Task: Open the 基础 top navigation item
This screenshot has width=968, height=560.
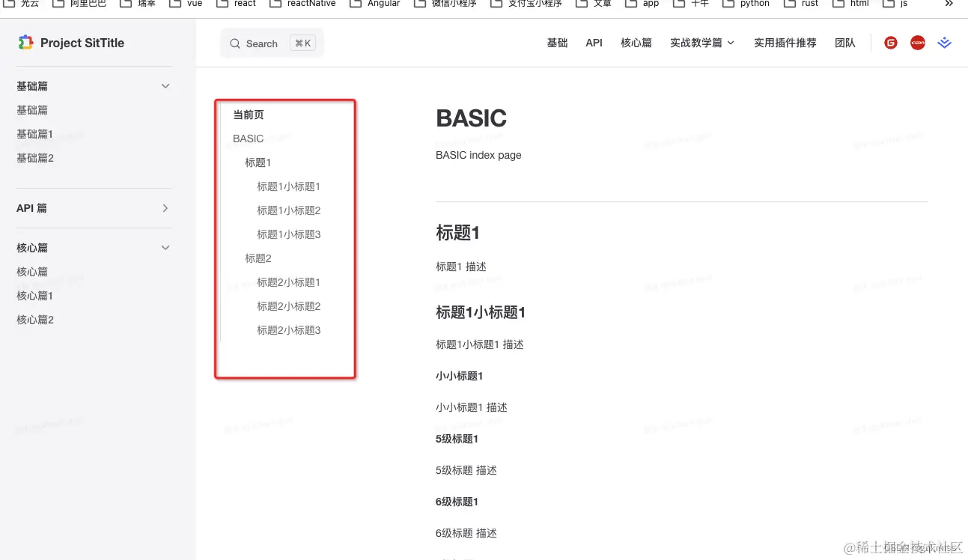Action: click(557, 43)
